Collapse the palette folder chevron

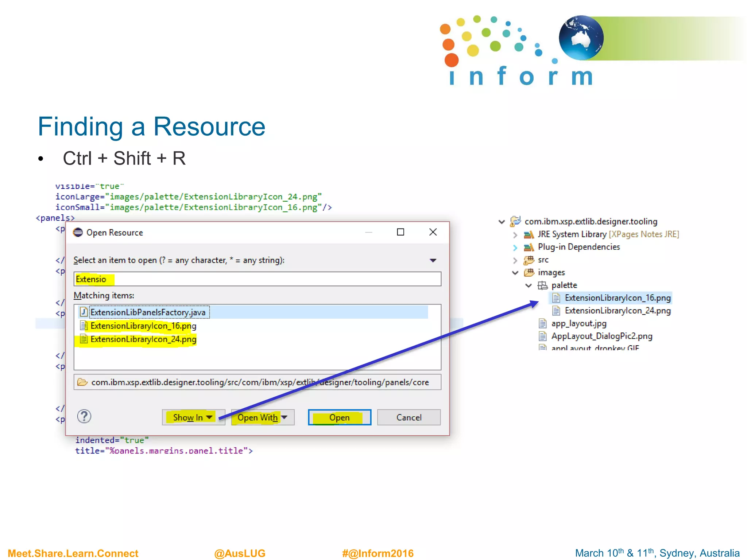(528, 285)
